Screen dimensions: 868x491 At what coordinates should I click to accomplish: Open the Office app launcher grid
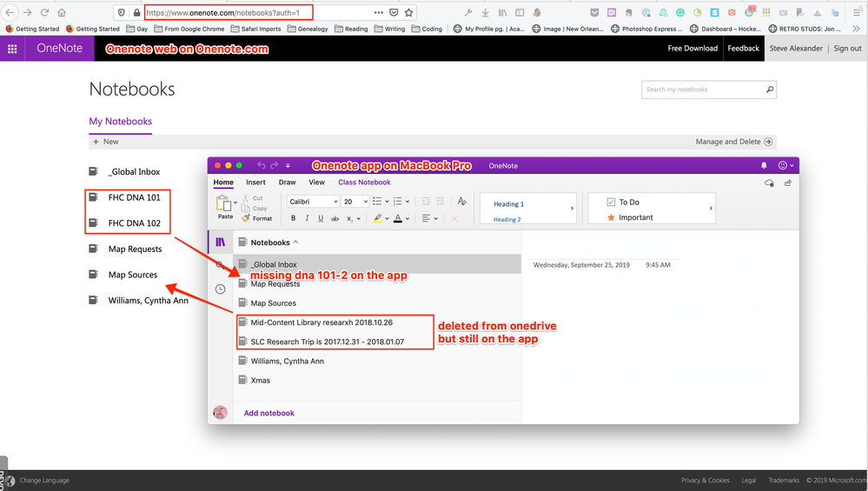click(x=12, y=49)
